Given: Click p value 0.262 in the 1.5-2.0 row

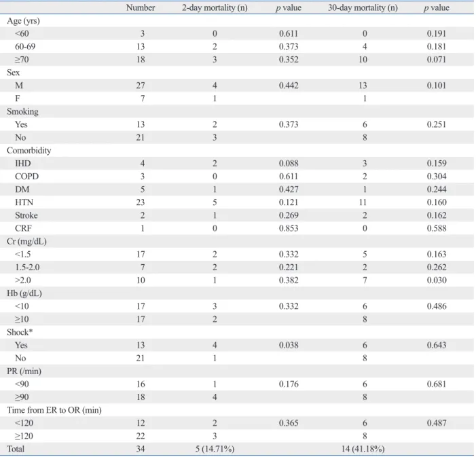Looking at the screenshot, I should click(437, 268).
